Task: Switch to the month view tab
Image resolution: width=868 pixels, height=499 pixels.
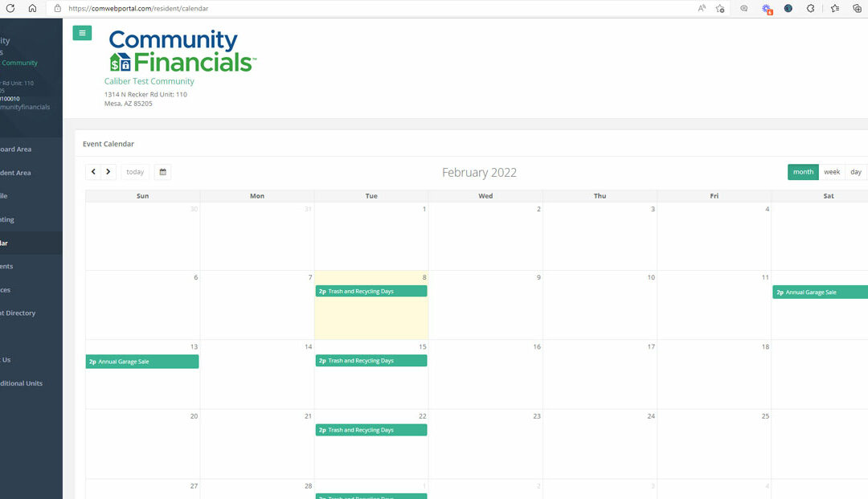Action: (803, 172)
